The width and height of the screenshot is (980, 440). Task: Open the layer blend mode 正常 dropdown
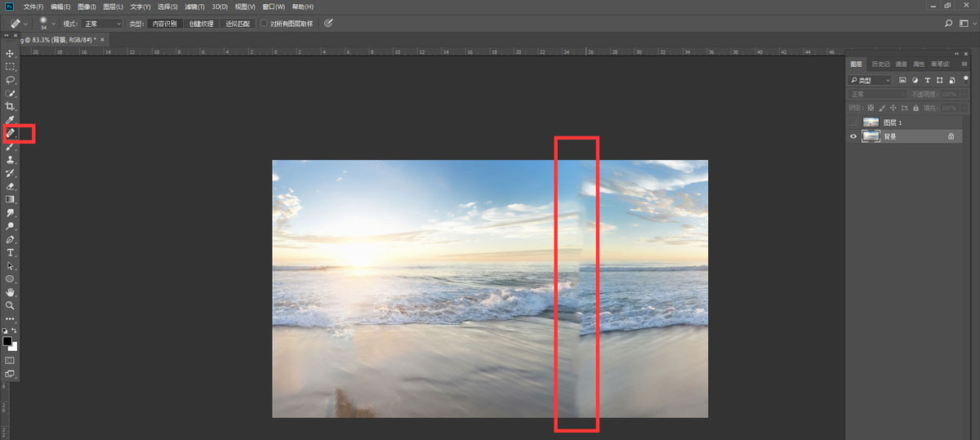pyautogui.click(x=877, y=95)
